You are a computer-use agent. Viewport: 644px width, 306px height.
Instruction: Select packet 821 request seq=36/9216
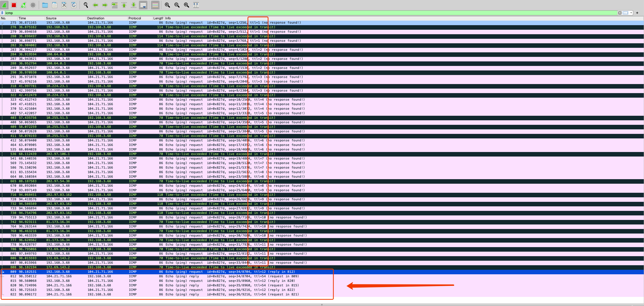[322, 290]
